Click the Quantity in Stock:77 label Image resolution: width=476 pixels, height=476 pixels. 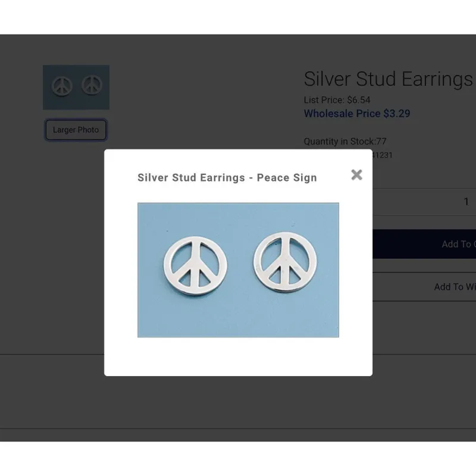pyautogui.click(x=345, y=142)
